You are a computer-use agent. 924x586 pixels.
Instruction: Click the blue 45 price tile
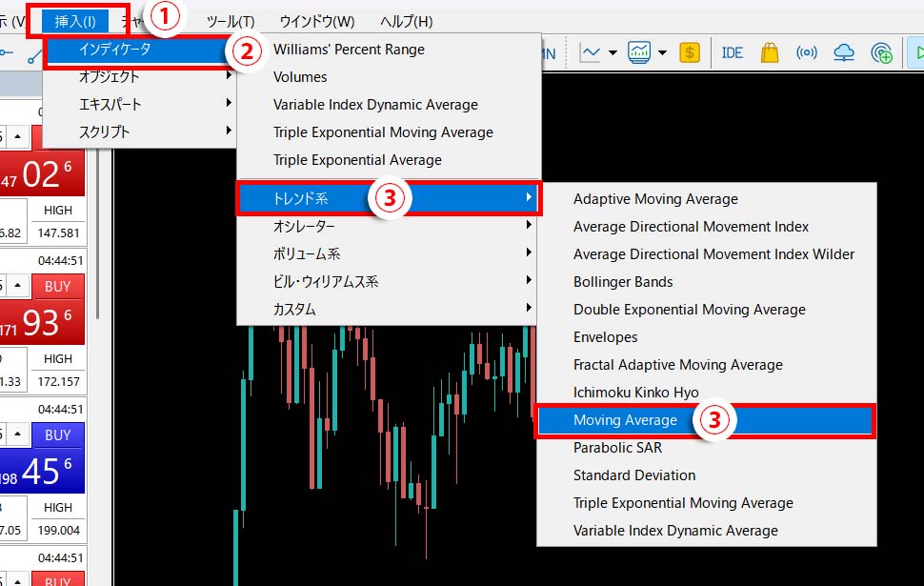[42, 471]
